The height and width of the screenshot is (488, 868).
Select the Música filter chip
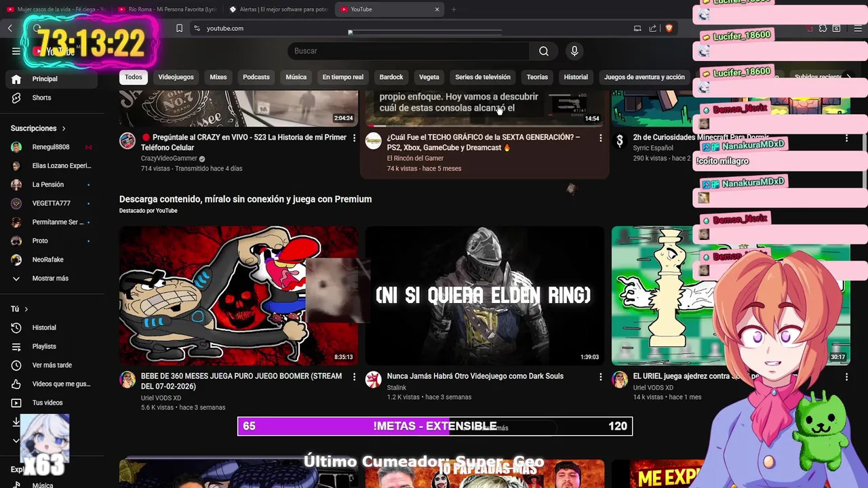coord(296,77)
